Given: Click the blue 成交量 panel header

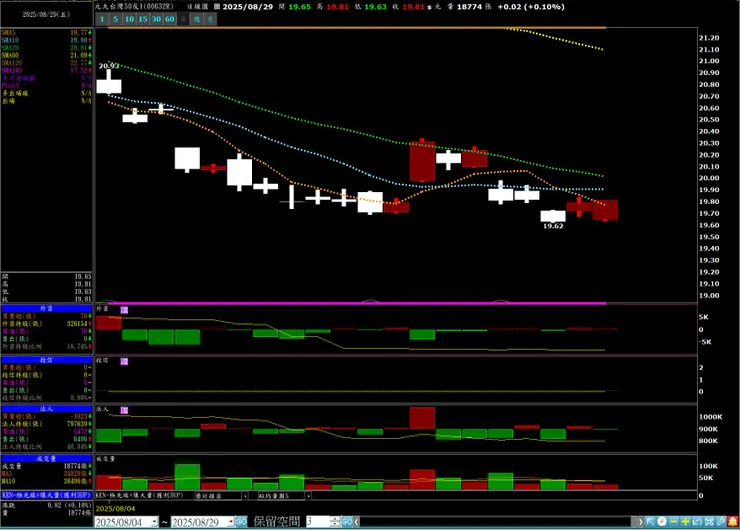Looking at the screenshot, I should click(46, 458).
